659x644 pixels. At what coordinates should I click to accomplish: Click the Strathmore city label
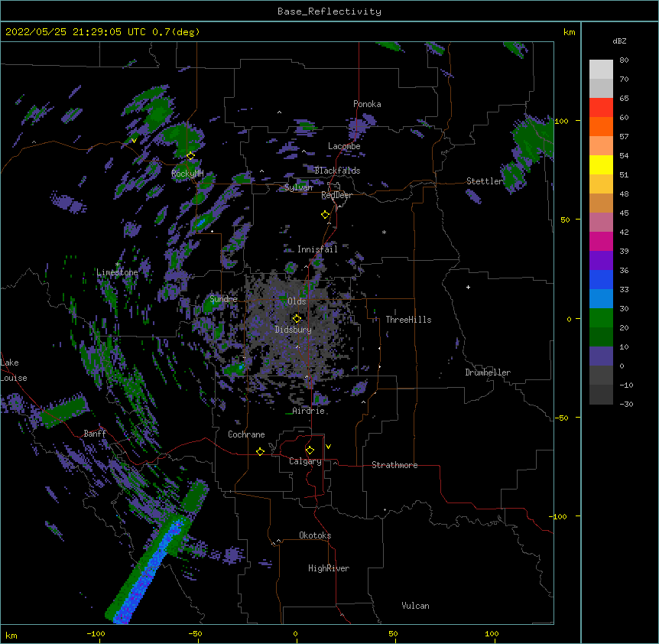[394, 465]
